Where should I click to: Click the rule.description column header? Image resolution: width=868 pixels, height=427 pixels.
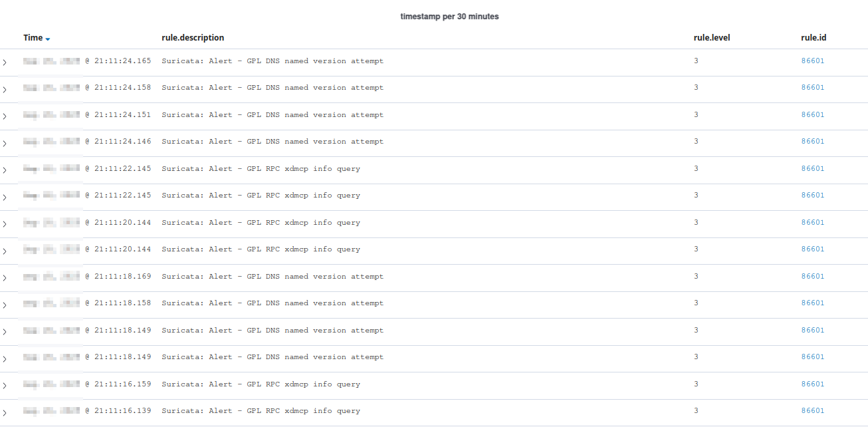coord(193,38)
